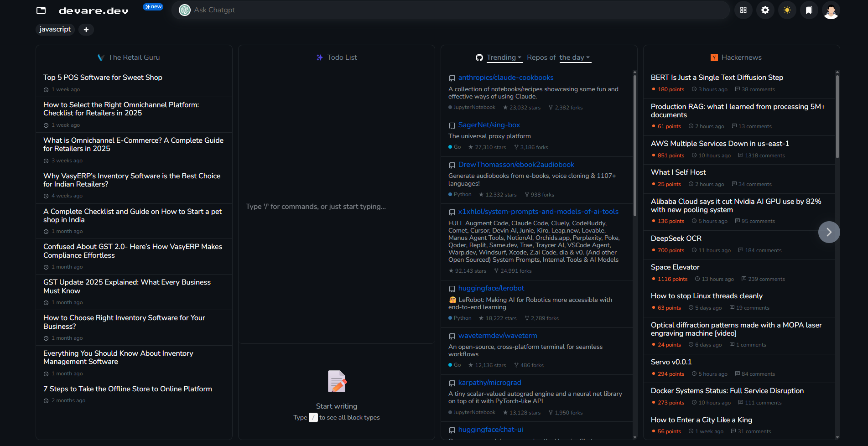Image resolution: width=868 pixels, height=446 pixels.
Task: Open 'What I Self Host' story
Action: (x=678, y=172)
